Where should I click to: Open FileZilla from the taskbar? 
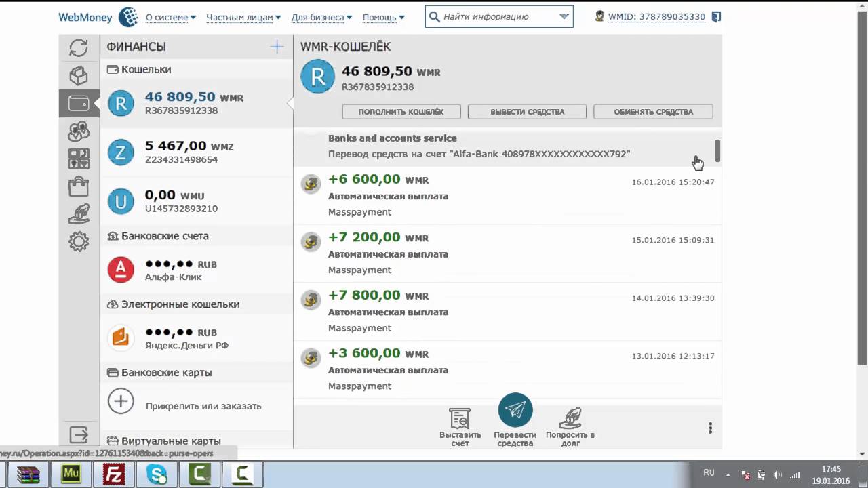[113, 474]
